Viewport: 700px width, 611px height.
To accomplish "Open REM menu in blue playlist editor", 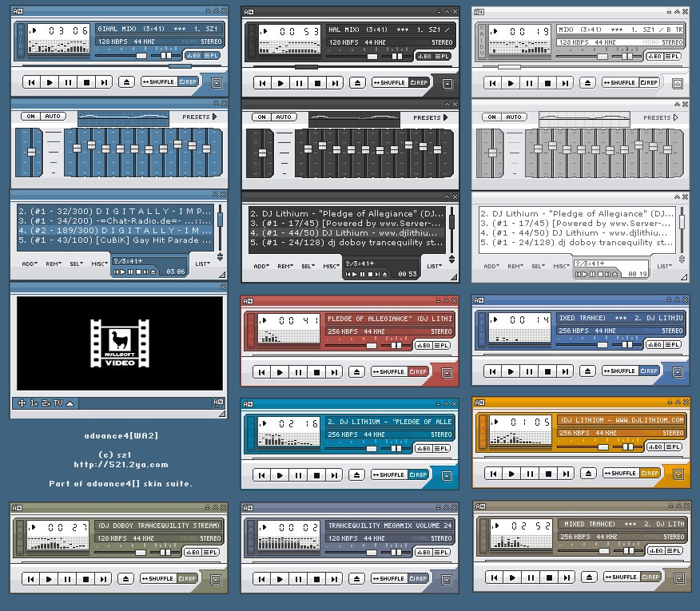I will 54,264.
